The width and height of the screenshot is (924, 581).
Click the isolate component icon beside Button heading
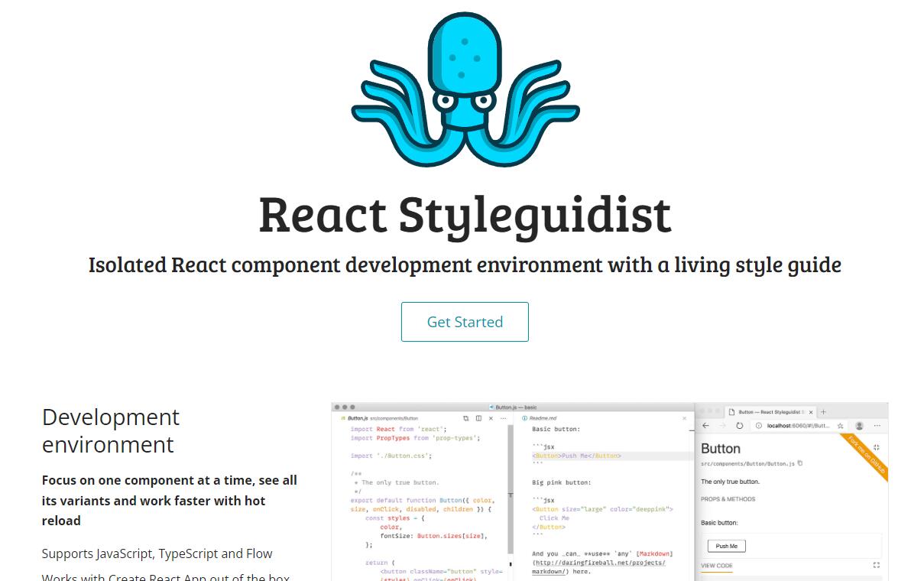(x=877, y=447)
